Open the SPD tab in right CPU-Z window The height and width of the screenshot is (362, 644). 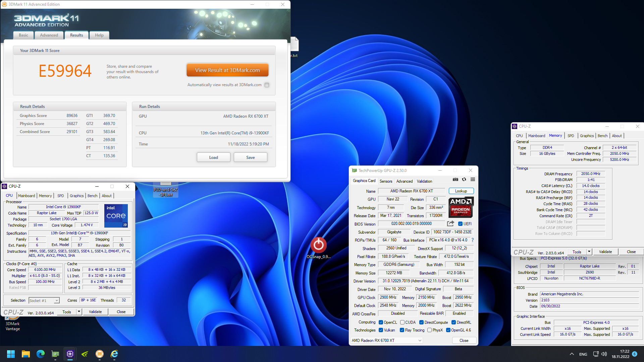click(x=571, y=136)
